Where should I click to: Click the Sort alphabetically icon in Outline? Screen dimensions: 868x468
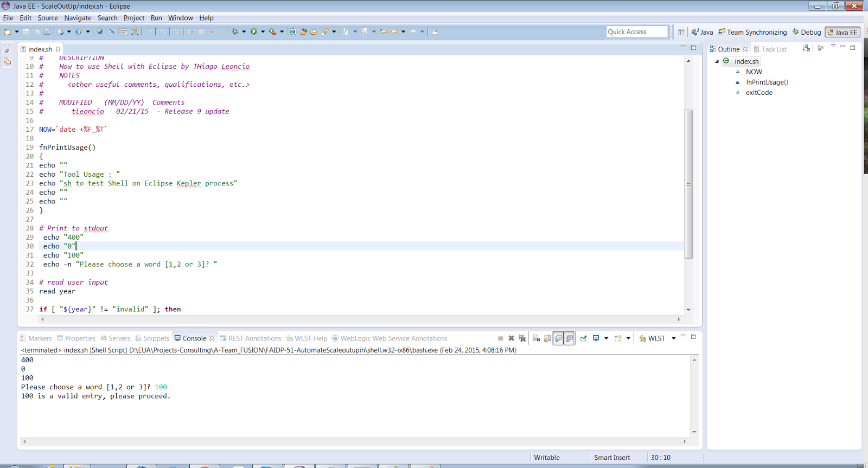(x=806, y=48)
